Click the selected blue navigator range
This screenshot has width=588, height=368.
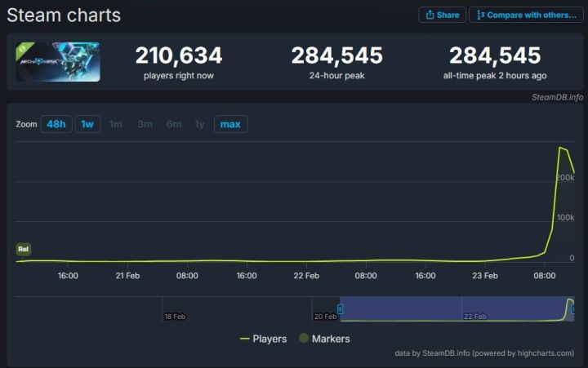tap(457, 308)
